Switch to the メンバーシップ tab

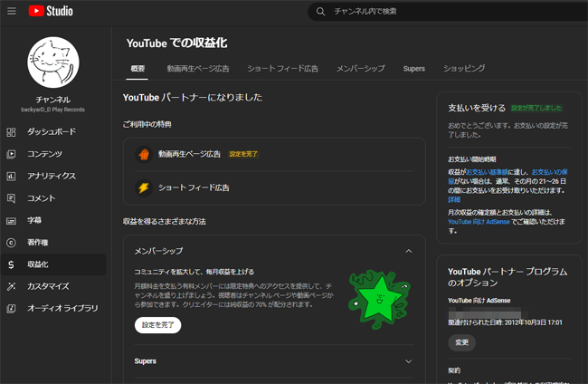(360, 69)
